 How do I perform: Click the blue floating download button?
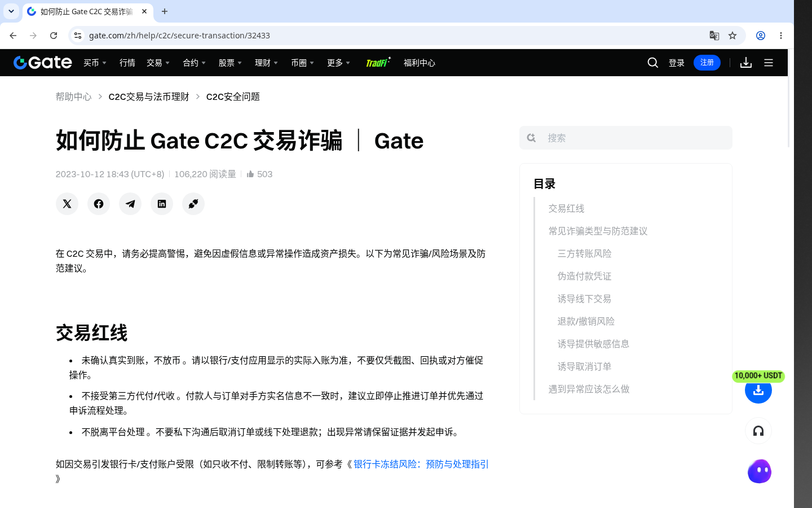758,390
